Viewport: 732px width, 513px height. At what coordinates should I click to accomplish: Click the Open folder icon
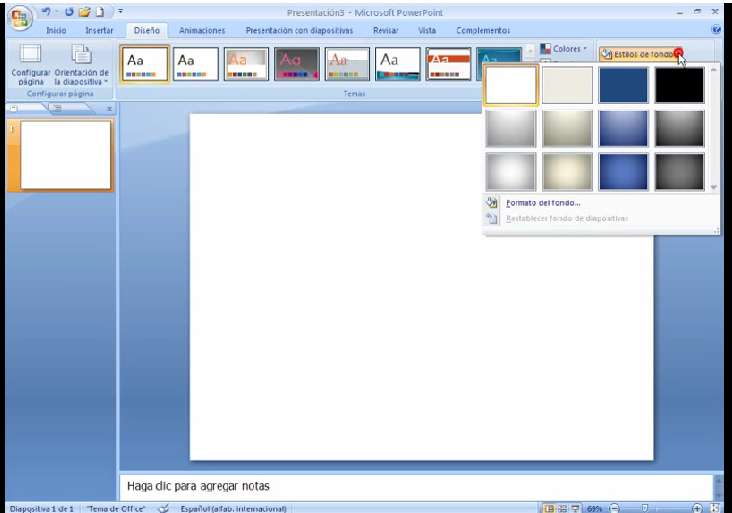pos(84,12)
